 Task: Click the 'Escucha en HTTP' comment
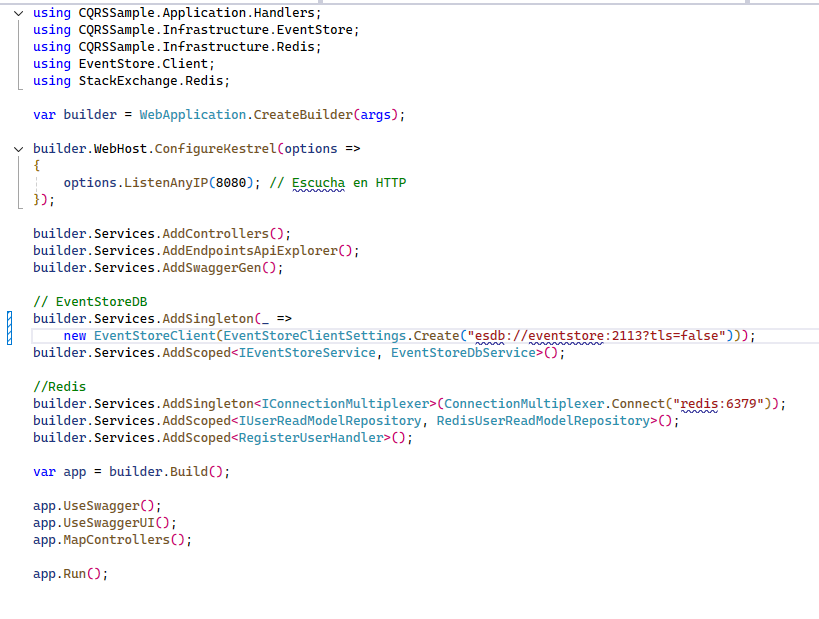click(x=338, y=183)
